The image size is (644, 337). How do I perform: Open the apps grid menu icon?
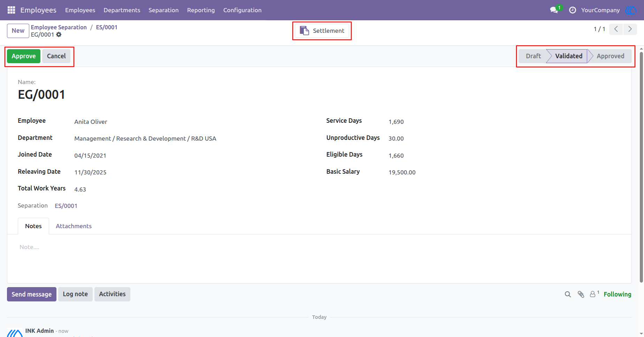point(11,10)
